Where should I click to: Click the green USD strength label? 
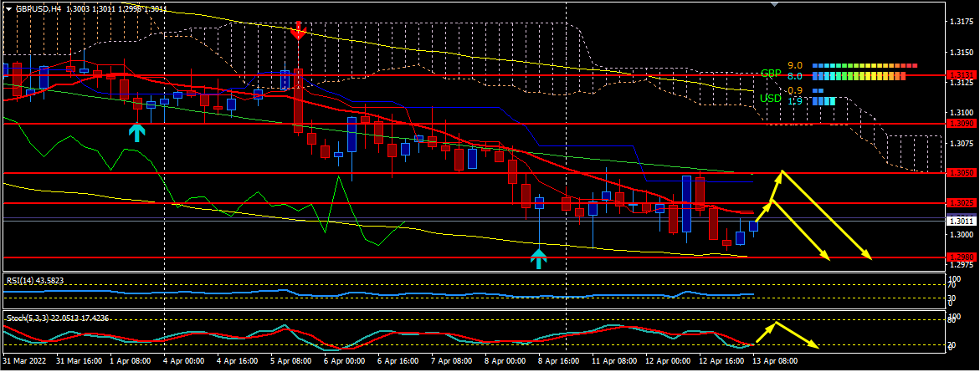771,99
